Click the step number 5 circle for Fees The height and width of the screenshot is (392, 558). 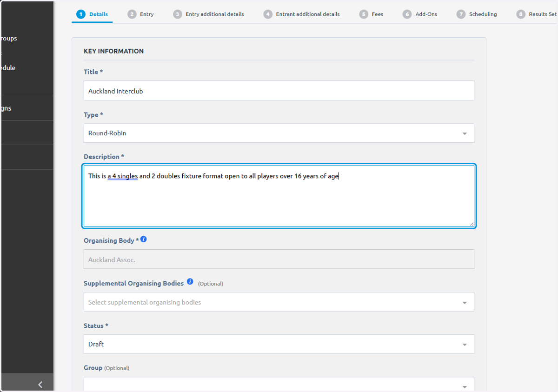(x=364, y=14)
